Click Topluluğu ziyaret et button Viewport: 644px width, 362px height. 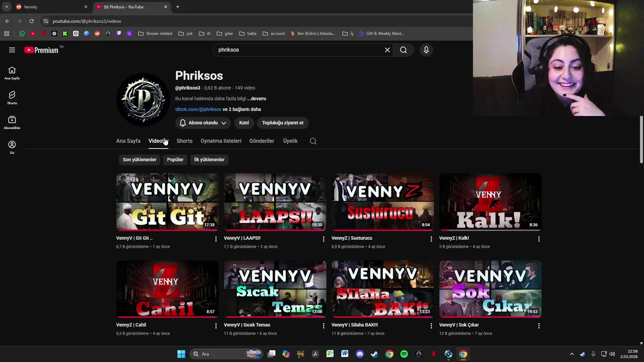coord(283,123)
